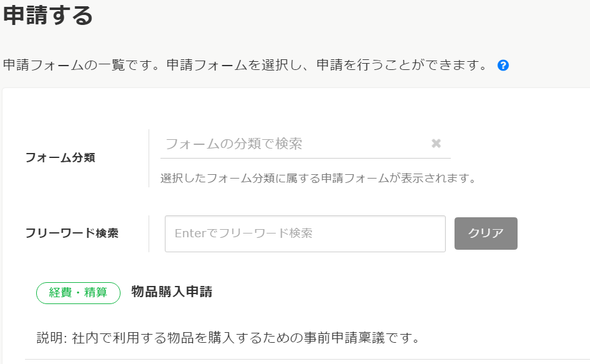Click helper text under the form category field
The width and height of the screenshot is (590, 364).
(x=318, y=179)
